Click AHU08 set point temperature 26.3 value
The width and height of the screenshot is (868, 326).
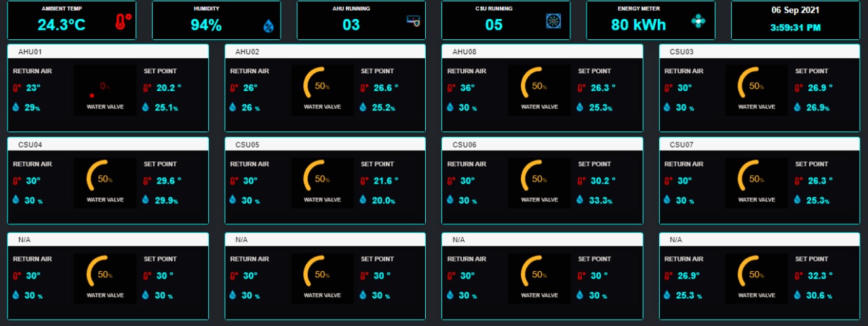(x=603, y=87)
